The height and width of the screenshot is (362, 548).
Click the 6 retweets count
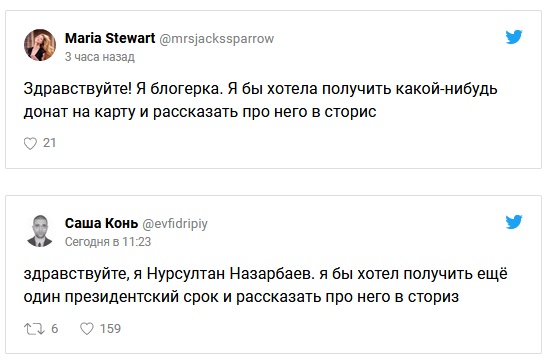pos(55,328)
